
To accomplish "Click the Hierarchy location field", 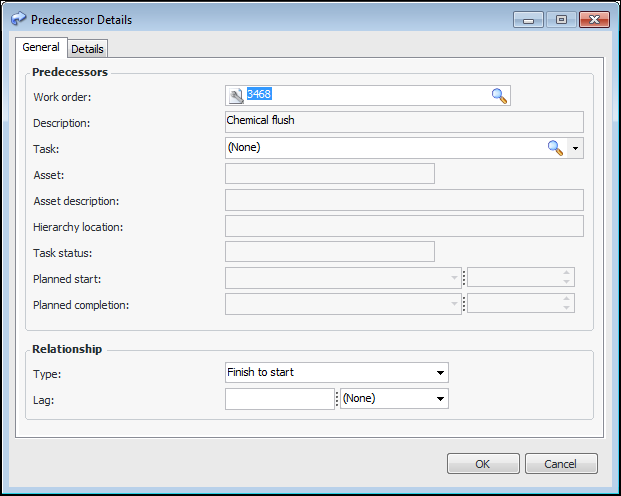I will click(x=404, y=226).
